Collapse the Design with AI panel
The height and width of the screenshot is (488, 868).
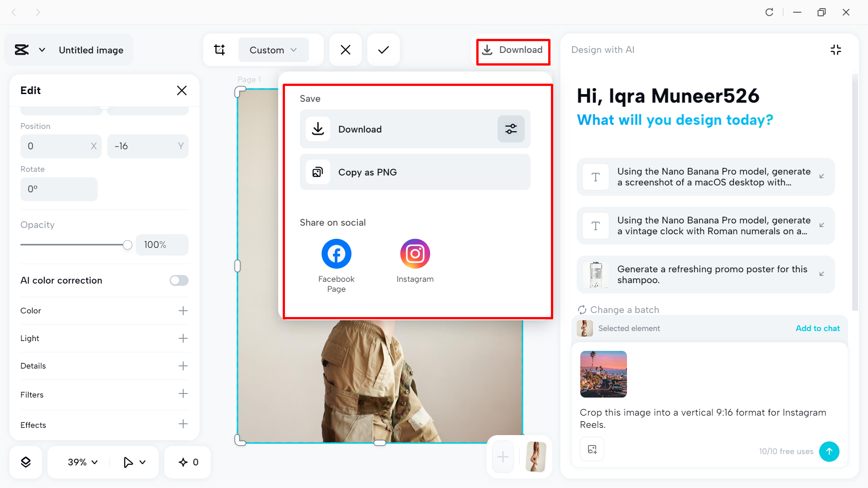click(x=835, y=50)
